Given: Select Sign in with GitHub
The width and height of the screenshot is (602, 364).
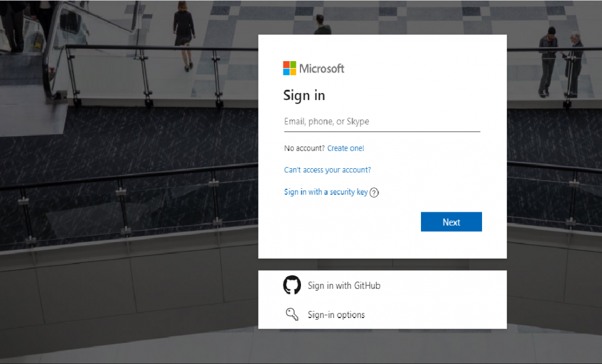Looking at the screenshot, I should tap(344, 286).
